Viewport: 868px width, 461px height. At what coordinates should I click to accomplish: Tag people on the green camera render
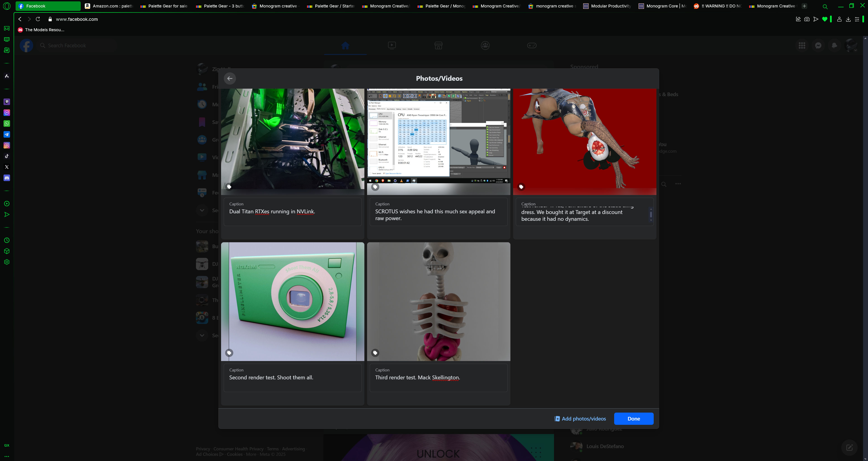click(x=229, y=353)
